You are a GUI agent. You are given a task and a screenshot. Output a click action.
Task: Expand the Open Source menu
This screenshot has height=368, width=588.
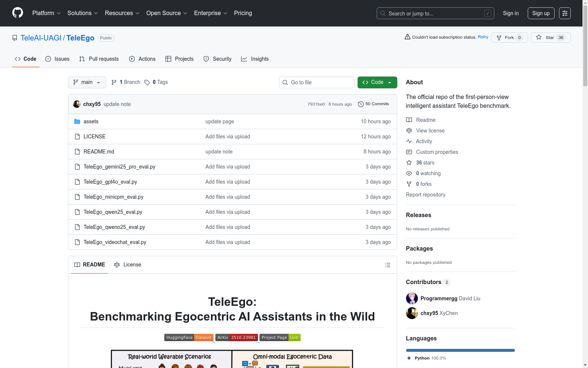(x=167, y=13)
